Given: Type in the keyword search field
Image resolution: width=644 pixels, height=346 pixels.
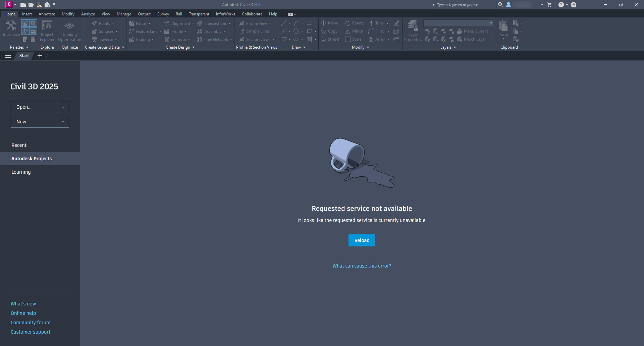Looking at the screenshot, I should (466, 5).
